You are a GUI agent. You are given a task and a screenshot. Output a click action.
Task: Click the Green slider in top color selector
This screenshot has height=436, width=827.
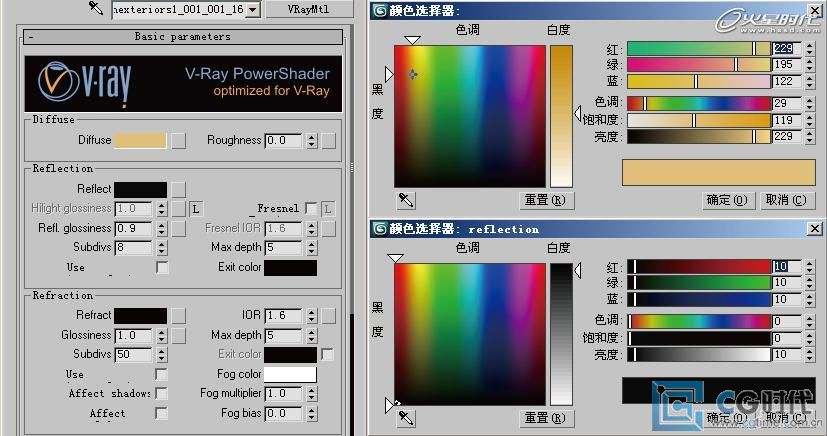coord(699,65)
